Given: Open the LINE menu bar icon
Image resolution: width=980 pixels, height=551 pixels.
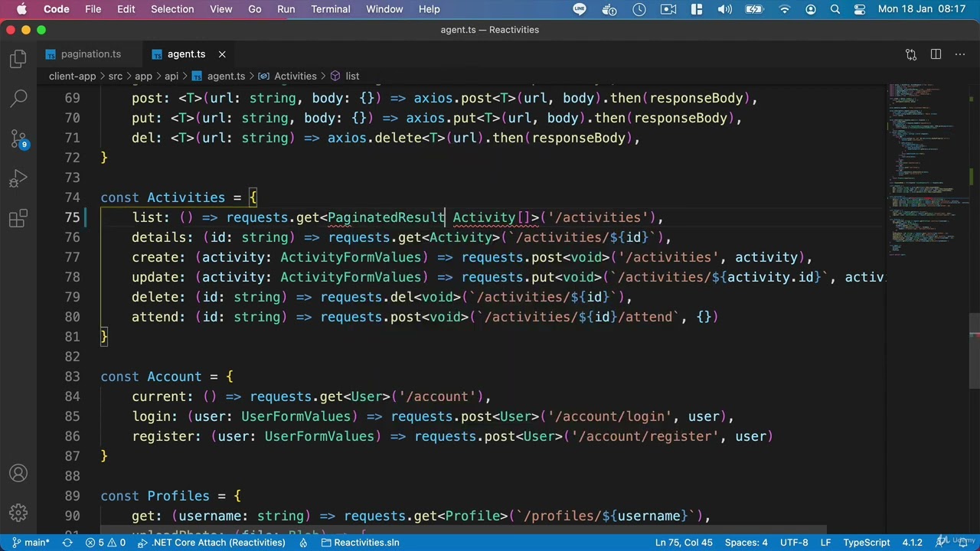Looking at the screenshot, I should (x=580, y=9).
